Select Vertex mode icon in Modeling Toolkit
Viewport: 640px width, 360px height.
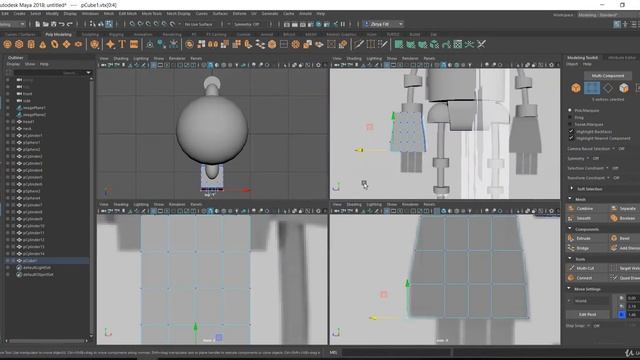point(591,88)
